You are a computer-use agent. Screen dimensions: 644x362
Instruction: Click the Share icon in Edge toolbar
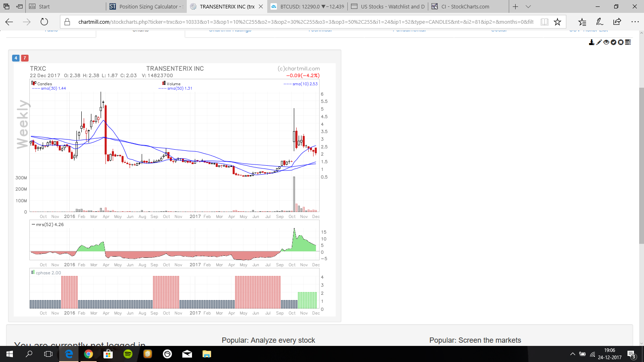click(617, 22)
